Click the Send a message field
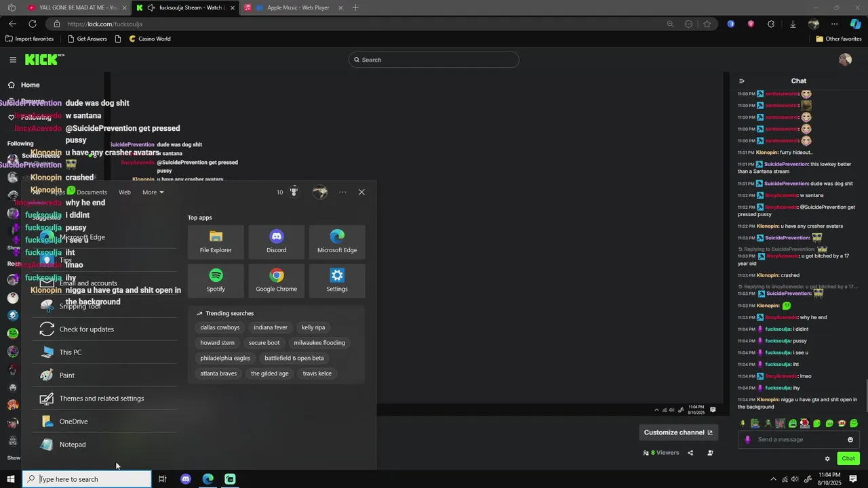Image resolution: width=868 pixels, height=488 pixels. pyautogui.click(x=799, y=439)
